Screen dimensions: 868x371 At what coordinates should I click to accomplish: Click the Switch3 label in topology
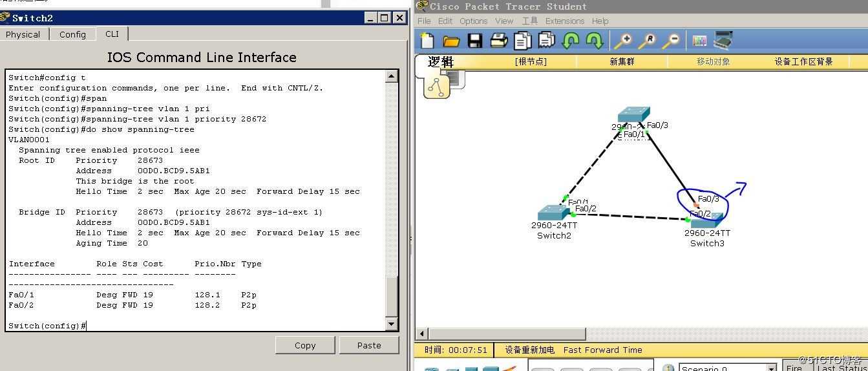click(x=707, y=243)
